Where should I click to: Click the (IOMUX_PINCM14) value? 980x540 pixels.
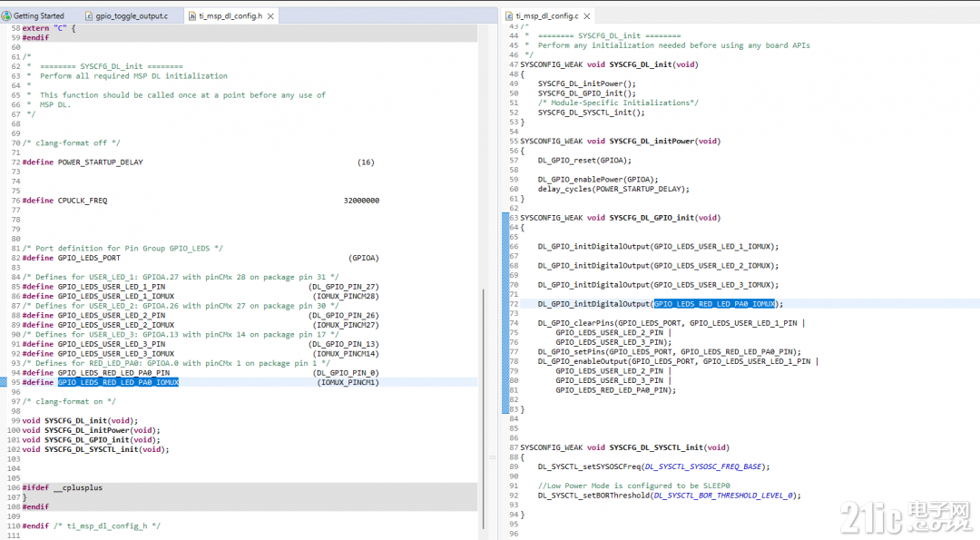pyautogui.click(x=347, y=354)
